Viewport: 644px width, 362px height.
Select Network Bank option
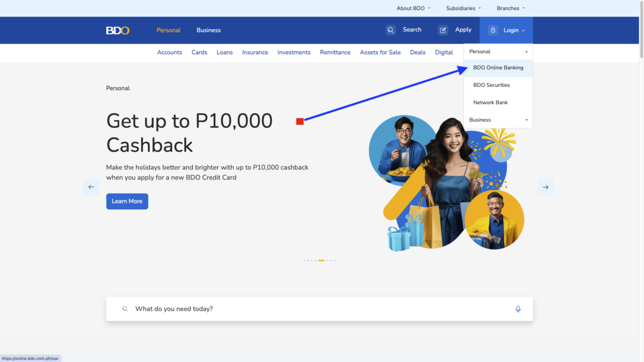[x=498, y=103]
